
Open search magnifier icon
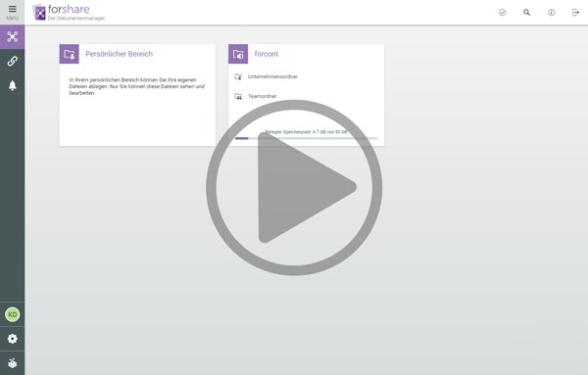[x=526, y=13]
